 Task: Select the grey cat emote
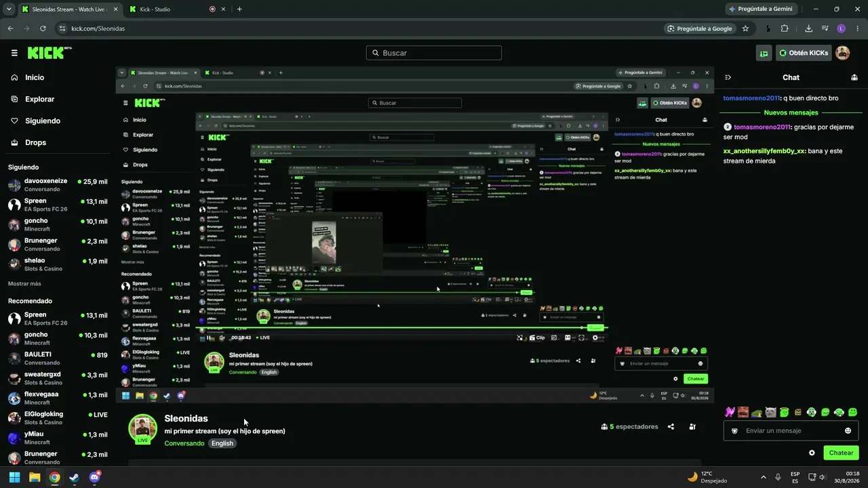770,412
